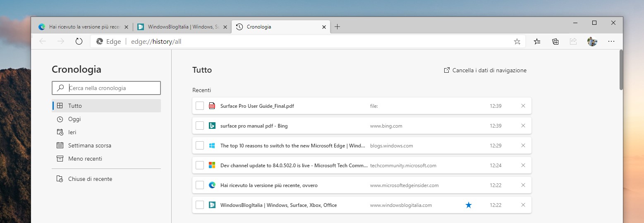Tick checkbox for surface pro manual pdf - Bing
644x223 pixels.
[200, 126]
